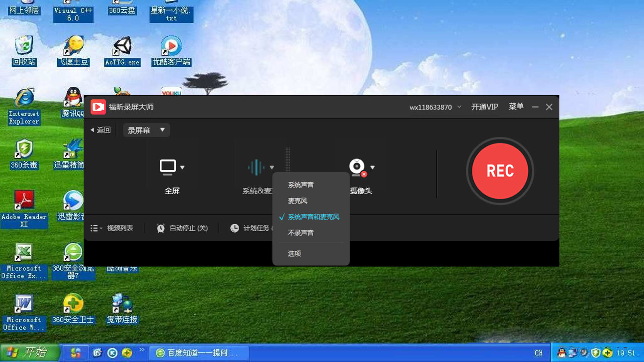The image size is (644, 362).
Task: Expand the camera options dropdown arrow
Action: (372, 167)
